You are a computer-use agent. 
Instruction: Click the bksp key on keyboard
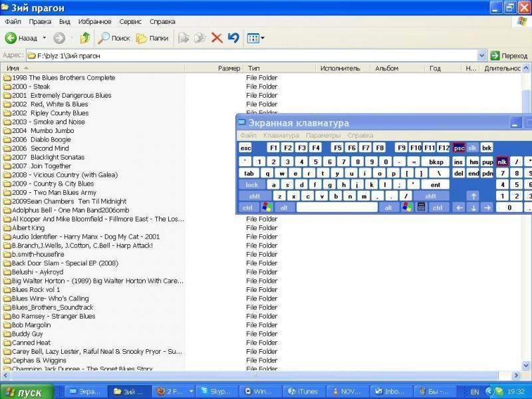pos(436,162)
